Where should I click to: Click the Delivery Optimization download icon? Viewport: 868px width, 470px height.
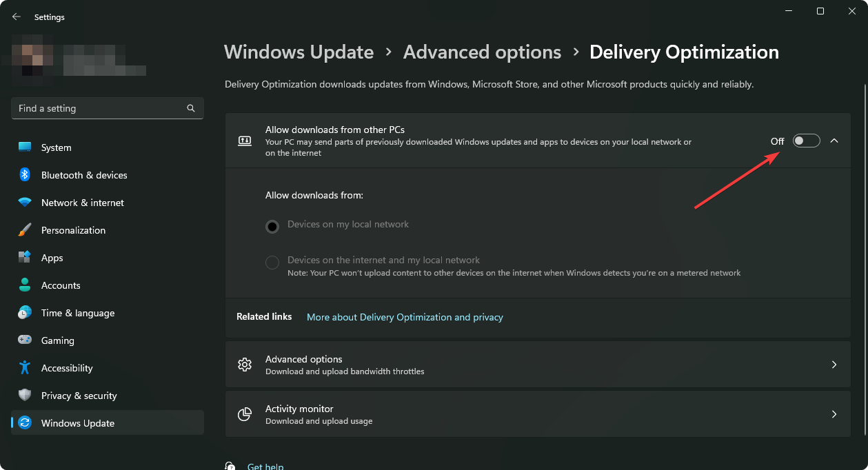(245, 141)
